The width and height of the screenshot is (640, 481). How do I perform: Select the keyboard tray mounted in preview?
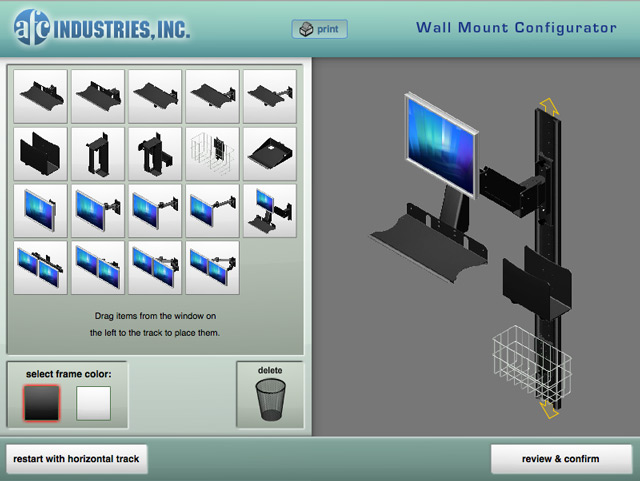pos(429,245)
